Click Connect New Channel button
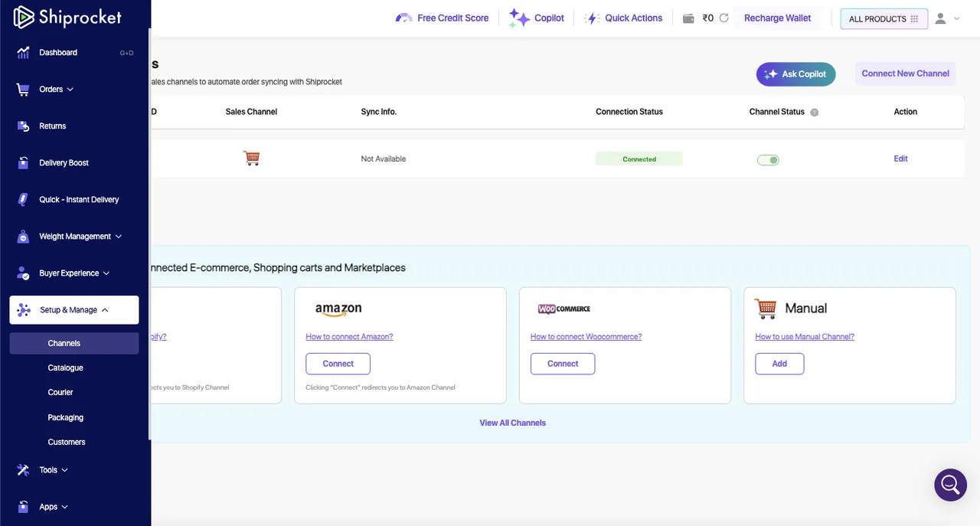 (x=905, y=74)
